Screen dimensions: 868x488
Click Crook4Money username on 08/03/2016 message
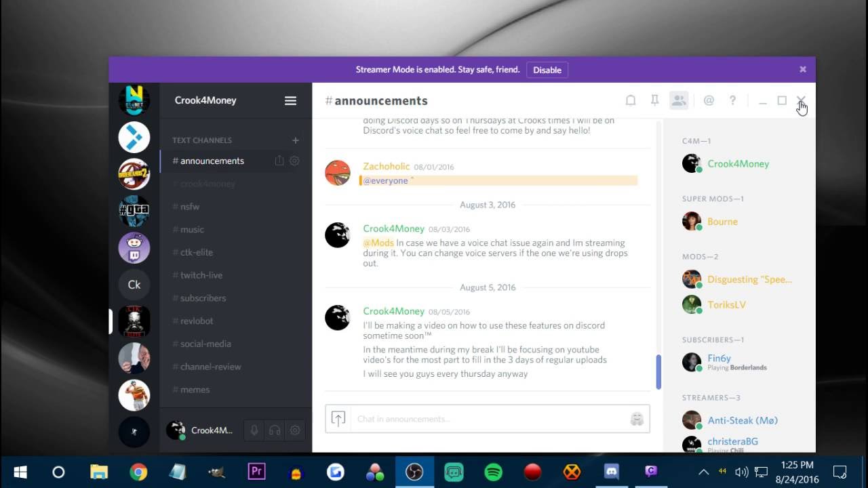pos(393,228)
